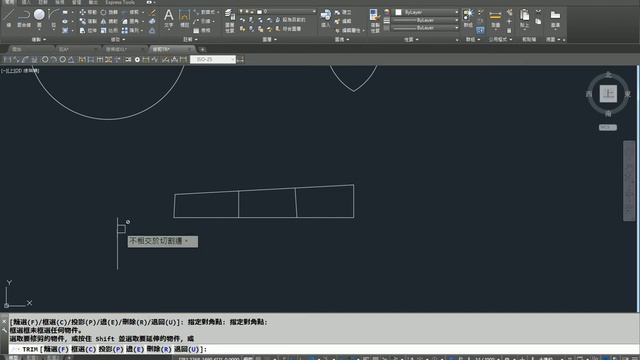Click the dimension style icon beside ISO-25
The height and width of the screenshot is (360, 640).
pyautogui.click(x=240, y=60)
